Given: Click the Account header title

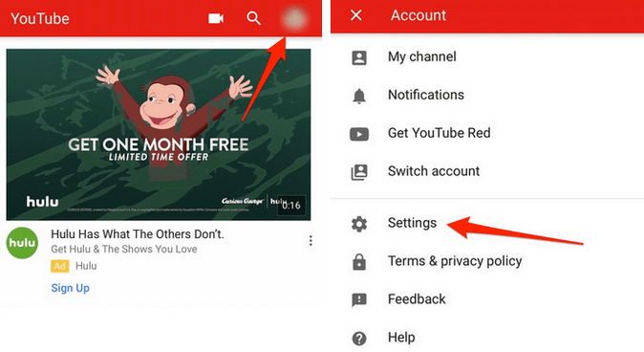Looking at the screenshot, I should (419, 15).
